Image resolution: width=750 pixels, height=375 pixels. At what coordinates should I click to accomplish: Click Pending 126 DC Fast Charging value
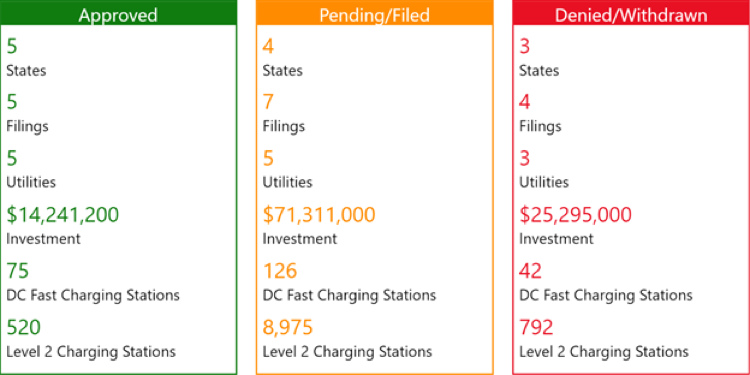(280, 271)
